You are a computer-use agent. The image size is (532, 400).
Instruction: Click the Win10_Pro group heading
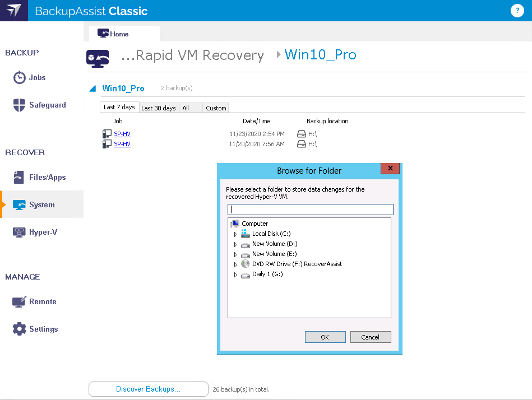[x=123, y=89]
